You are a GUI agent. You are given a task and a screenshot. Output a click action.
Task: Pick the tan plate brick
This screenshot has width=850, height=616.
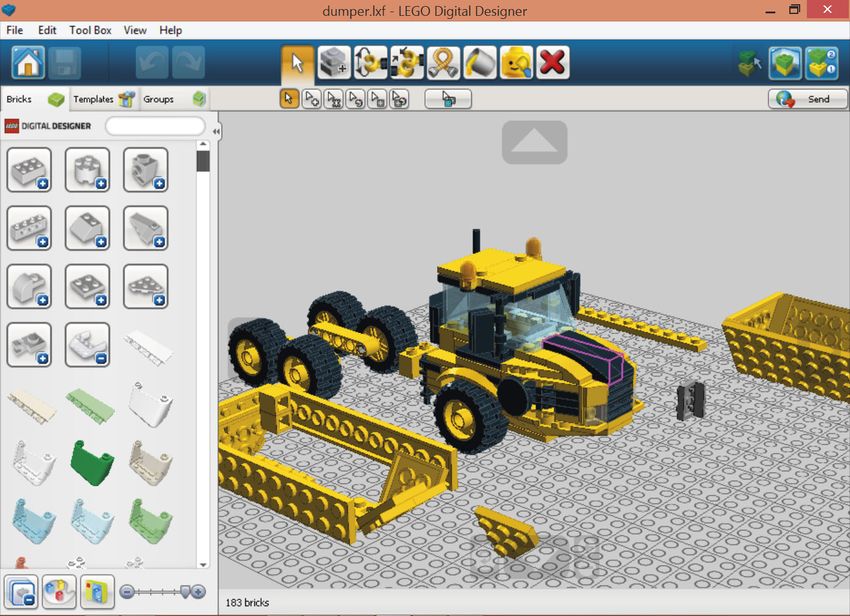pos(31,406)
